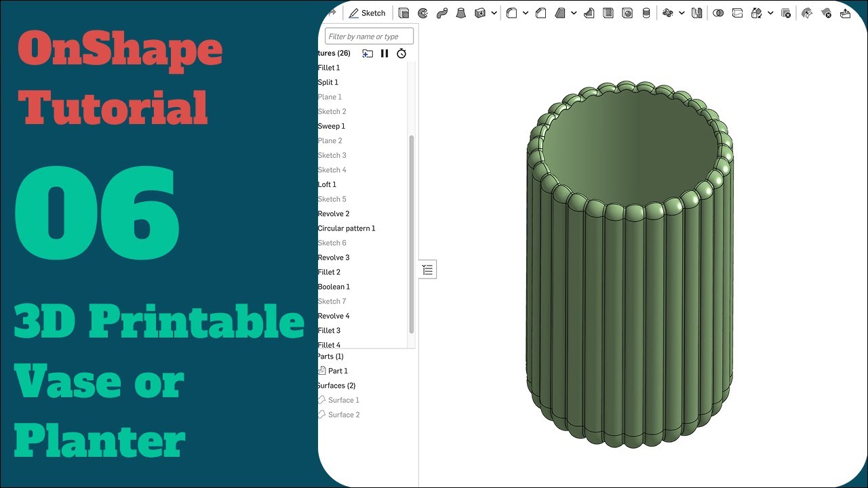This screenshot has width=868, height=488.
Task: Select Sketch 2 in feature list
Action: pos(332,111)
